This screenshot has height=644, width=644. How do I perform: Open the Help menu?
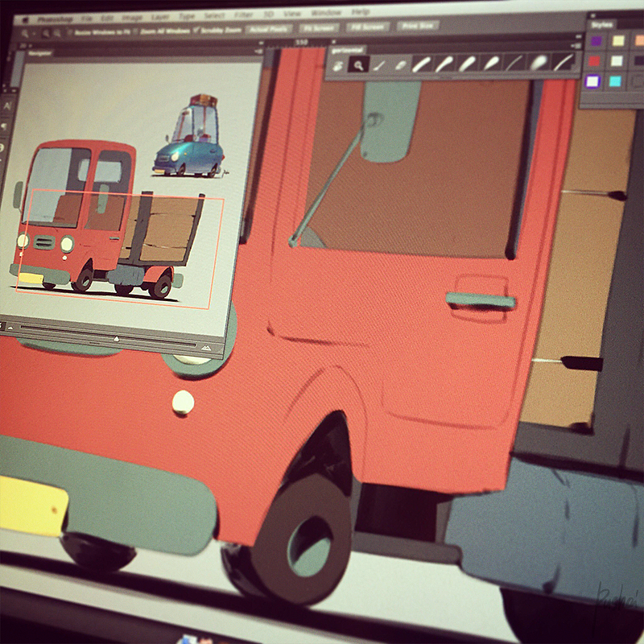(360, 12)
